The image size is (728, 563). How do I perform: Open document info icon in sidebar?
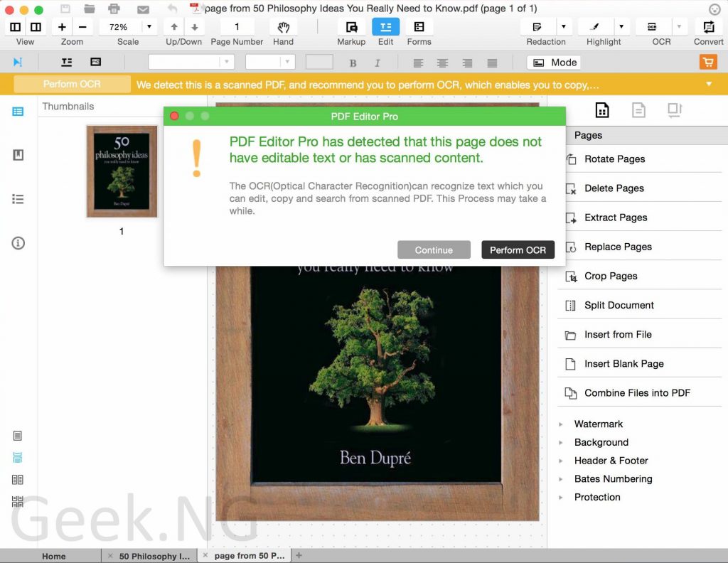[18, 242]
